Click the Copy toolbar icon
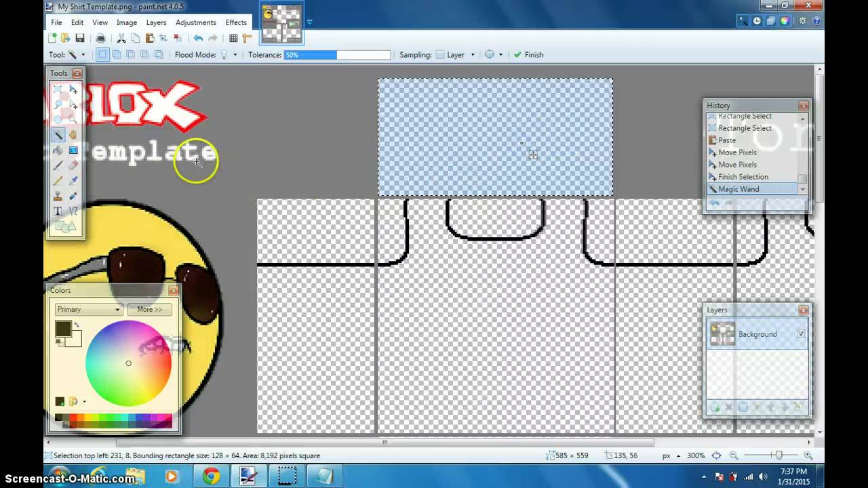The width and height of the screenshot is (868, 488). 136,38
